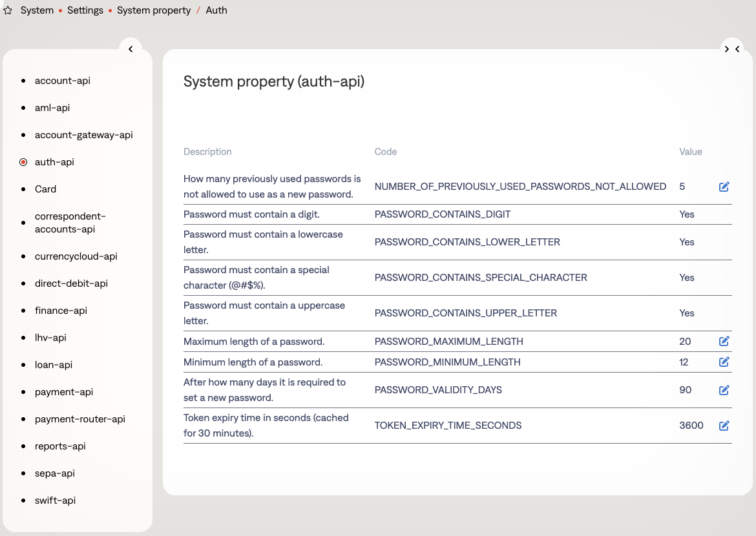Click right chevron on main panel

pos(727,49)
